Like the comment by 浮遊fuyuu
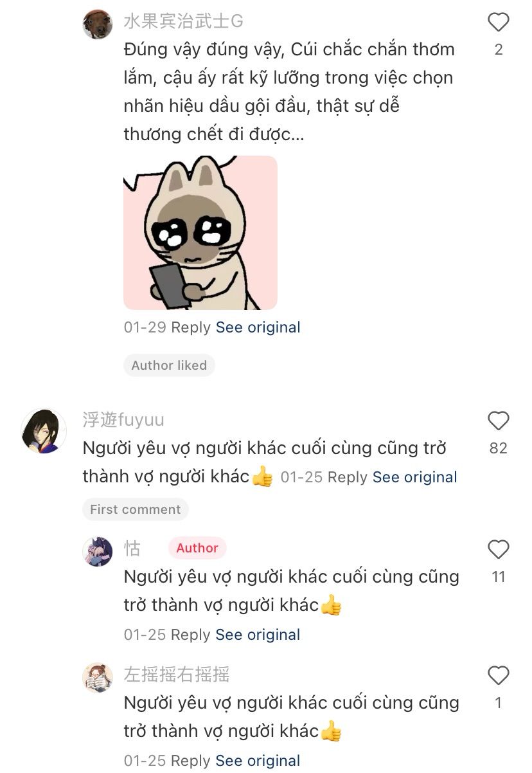Image resolution: width=532 pixels, height=773 pixels. click(498, 421)
